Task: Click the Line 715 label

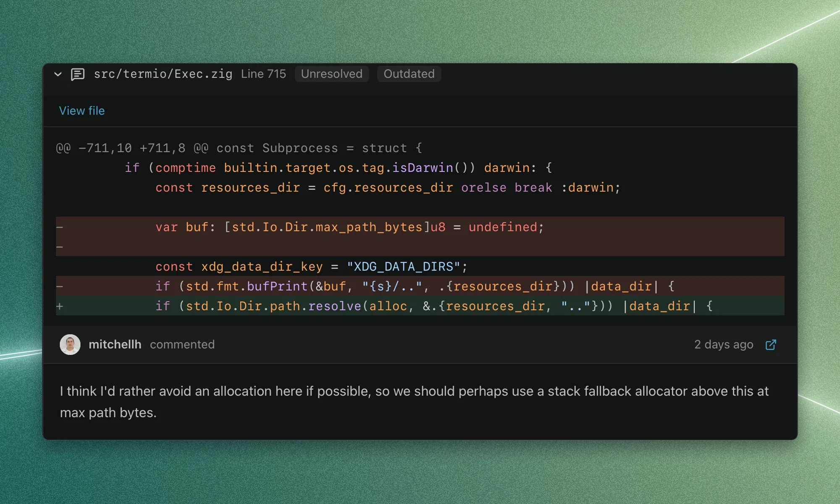Action: tap(263, 74)
